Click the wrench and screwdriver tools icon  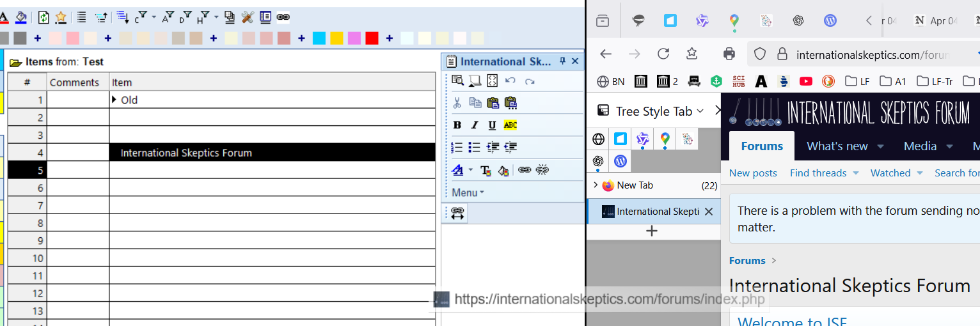[x=248, y=17]
